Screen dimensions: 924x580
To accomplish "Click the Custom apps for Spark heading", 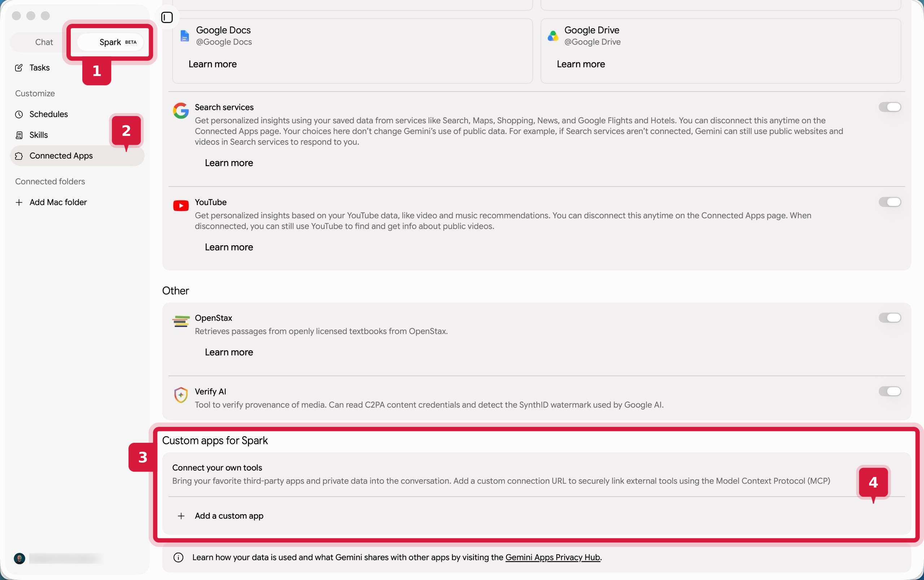I will pos(215,440).
